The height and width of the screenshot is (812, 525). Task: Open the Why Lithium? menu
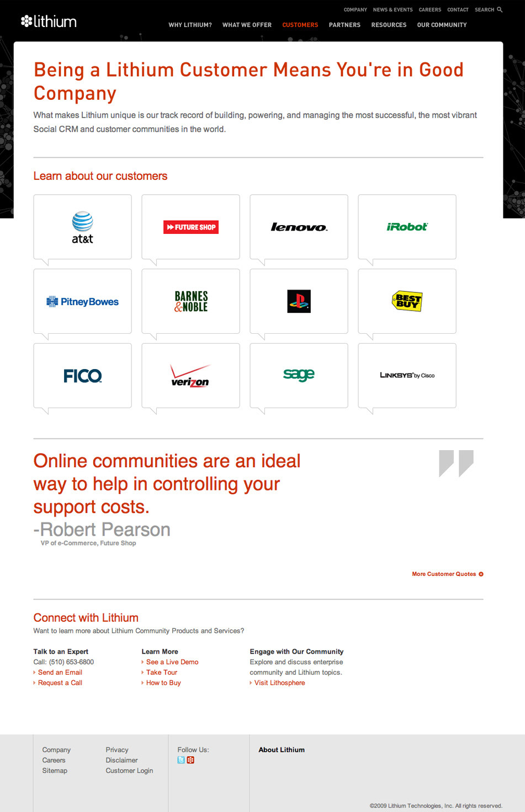point(190,25)
